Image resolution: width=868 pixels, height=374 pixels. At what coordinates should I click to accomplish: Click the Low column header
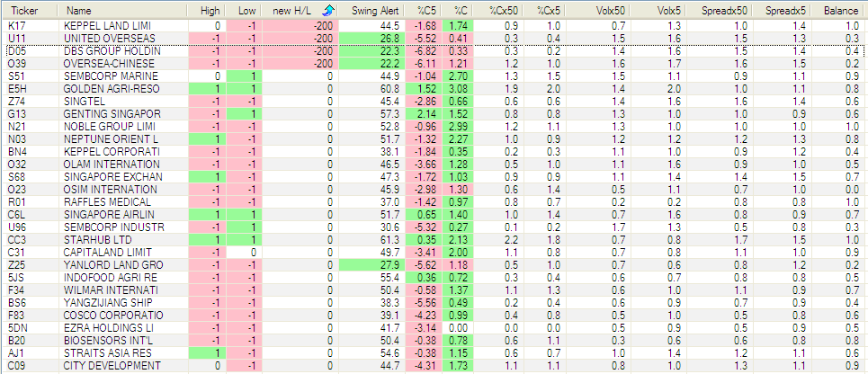click(x=247, y=10)
